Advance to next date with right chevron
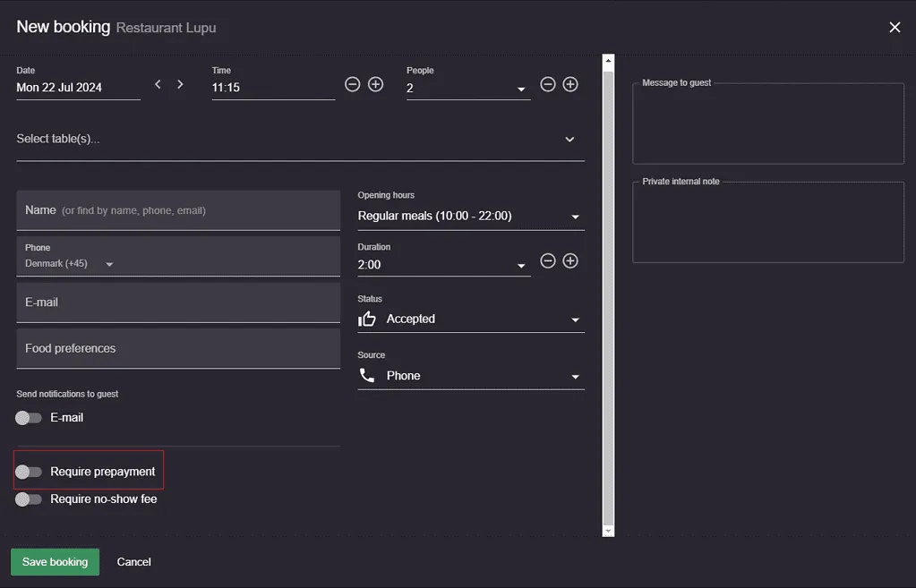 pyautogui.click(x=180, y=84)
